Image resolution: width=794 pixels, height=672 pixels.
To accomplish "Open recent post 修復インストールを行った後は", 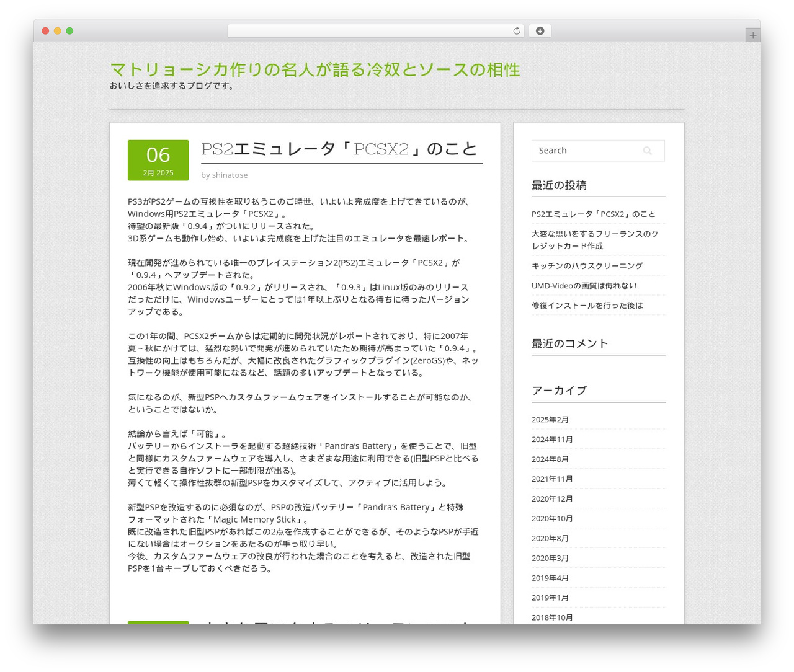I will 587,306.
